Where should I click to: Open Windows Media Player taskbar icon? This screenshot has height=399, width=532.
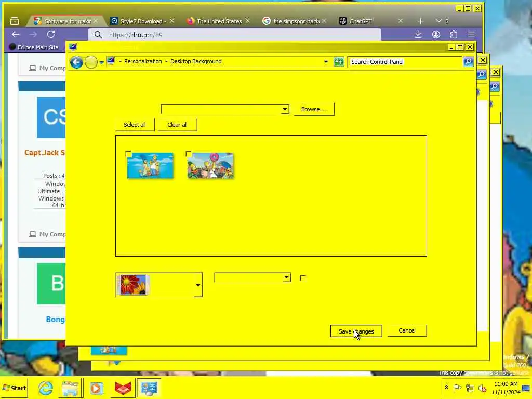pyautogui.click(x=96, y=388)
